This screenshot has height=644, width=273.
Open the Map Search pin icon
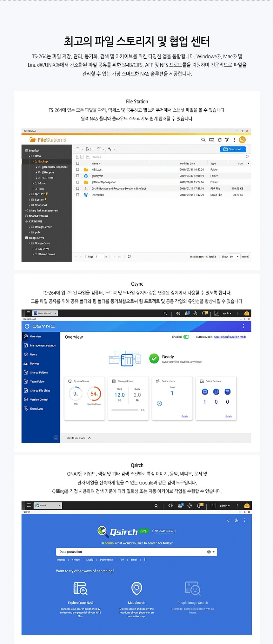pyautogui.click(x=136, y=588)
